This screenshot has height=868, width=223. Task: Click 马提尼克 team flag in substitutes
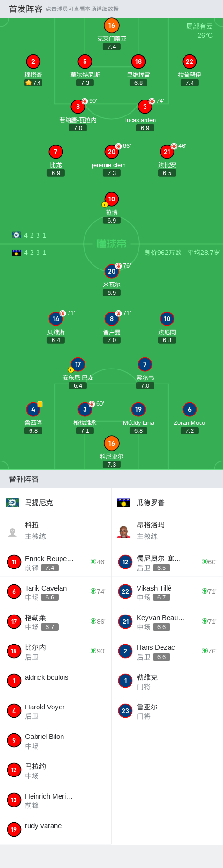pos(12,502)
